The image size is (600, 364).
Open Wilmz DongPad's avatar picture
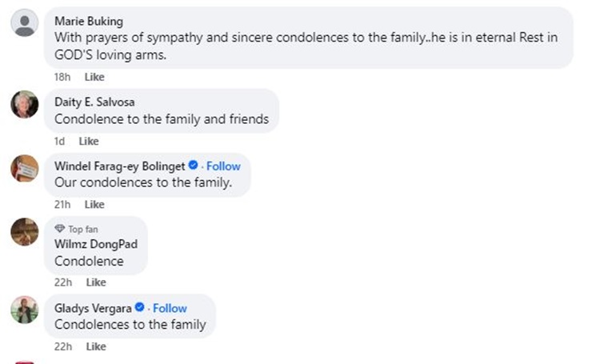click(x=25, y=232)
